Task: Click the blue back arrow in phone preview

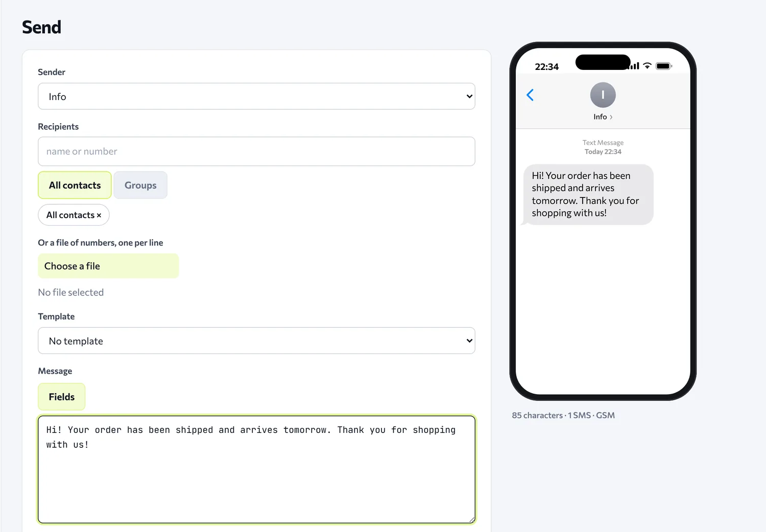Action: (530, 95)
